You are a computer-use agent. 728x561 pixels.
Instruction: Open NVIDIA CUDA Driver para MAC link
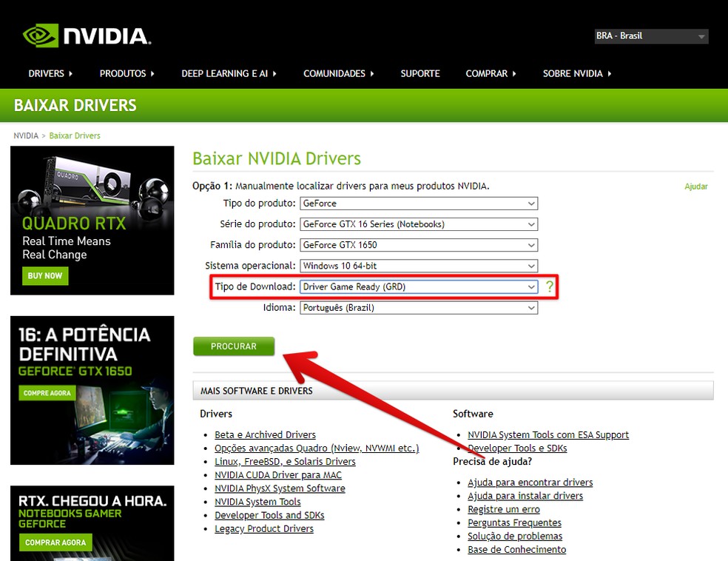(x=278, y=475)
